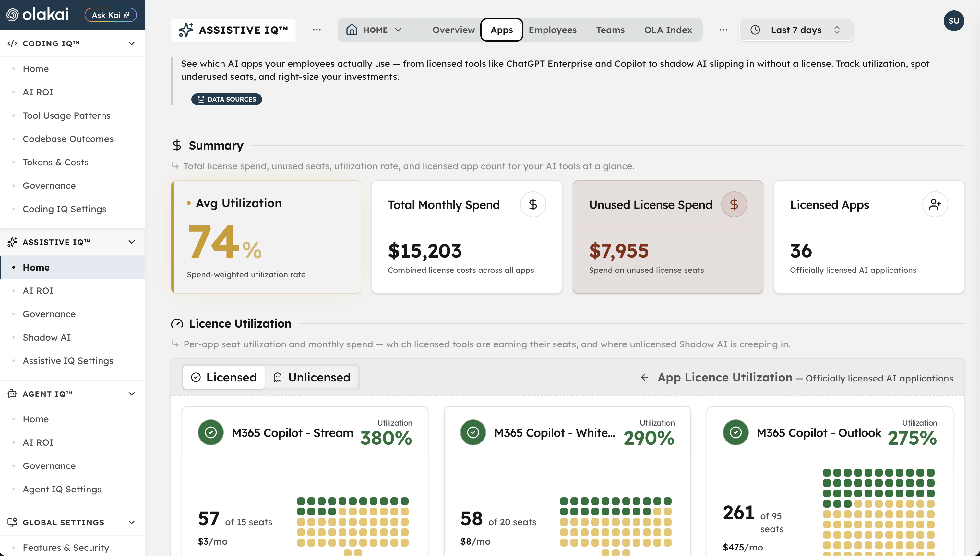
Task: Open the ellipsis menu next to Assistive IQ title
Action: [317, 30]
